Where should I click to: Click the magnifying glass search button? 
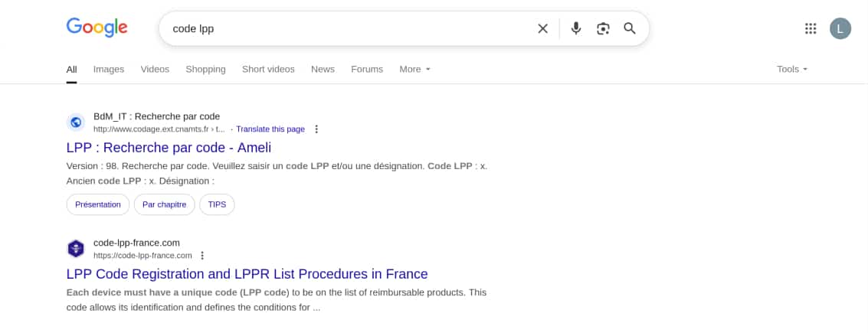click(630, 28)
